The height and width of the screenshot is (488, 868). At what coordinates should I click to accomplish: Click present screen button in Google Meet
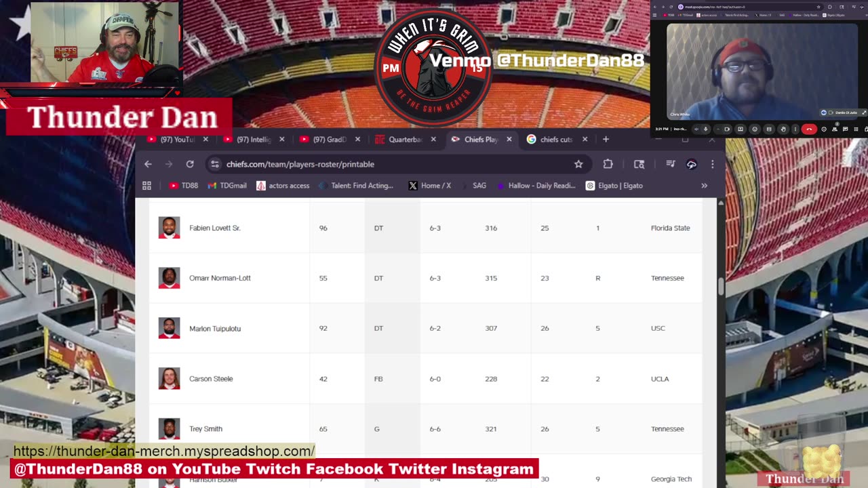[740, 129]
